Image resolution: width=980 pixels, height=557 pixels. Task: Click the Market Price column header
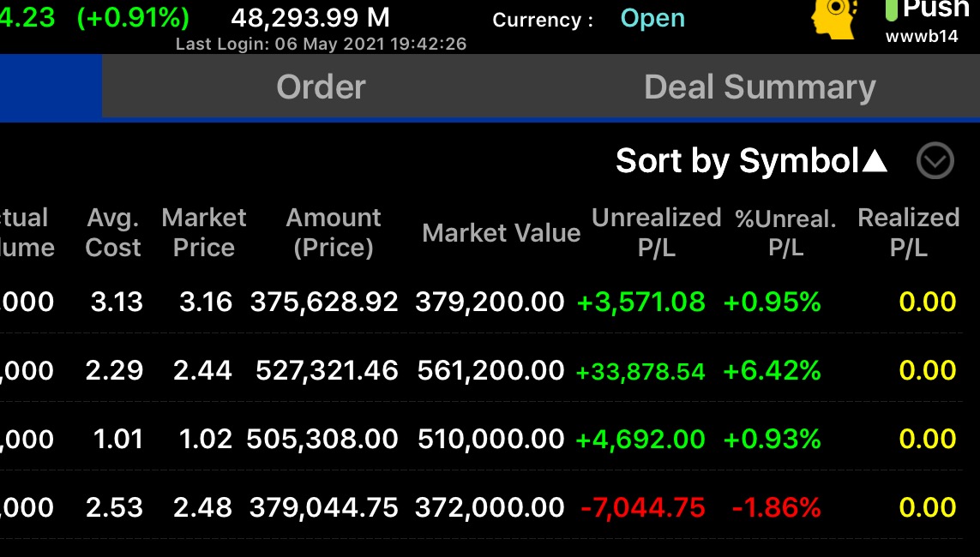203,232
